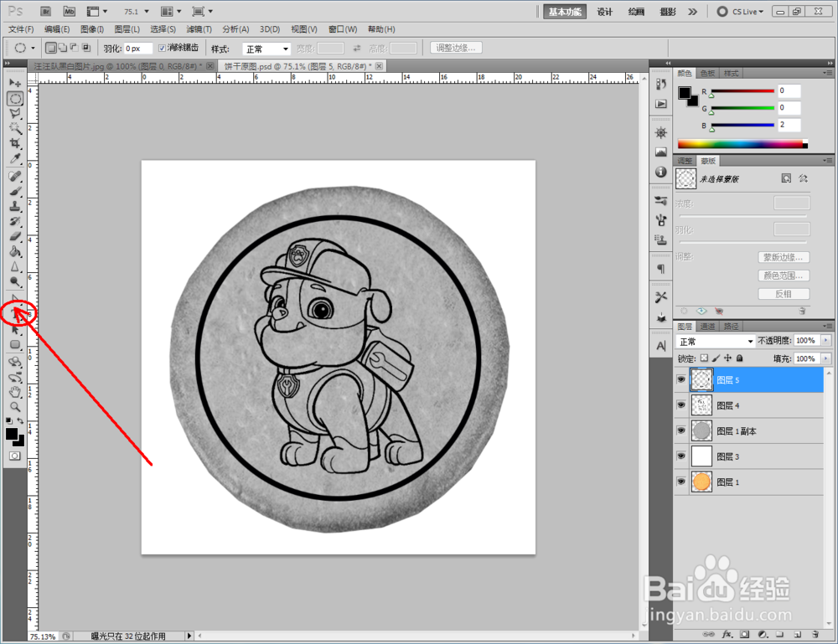Select the Hand tool
838x644 pixels.
point(15,392)
